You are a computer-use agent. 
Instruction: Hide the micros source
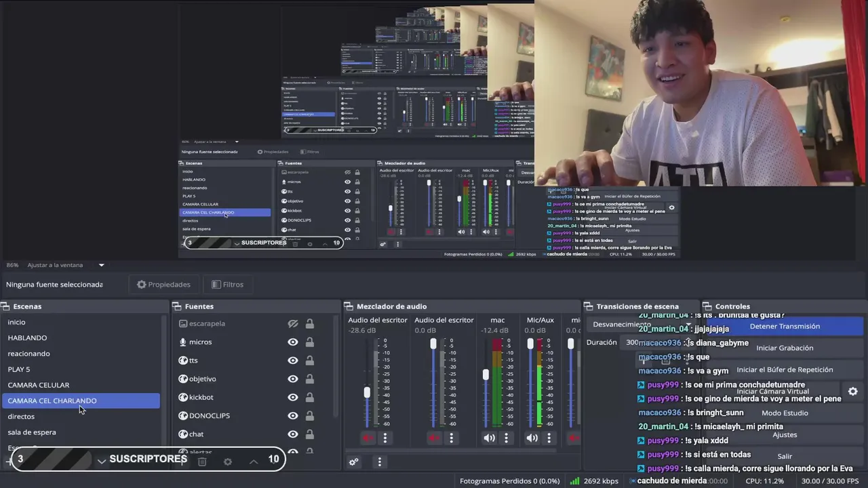pyautogui.click(x=293, y=342)
